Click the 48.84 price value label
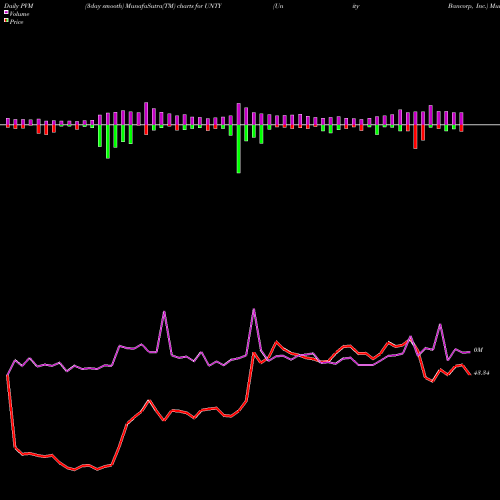This screenshot has width=500, height=500. click(x=481, y=373)
